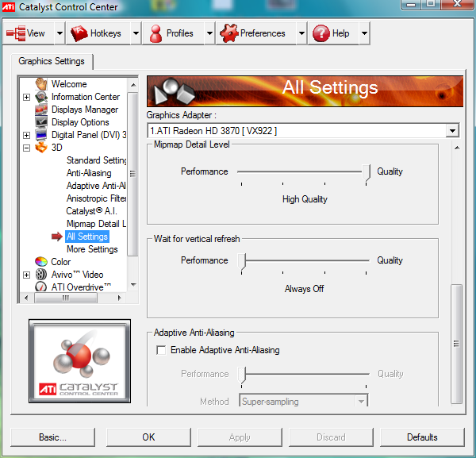Click the Apply button
Viewport: 476px width, 458px height.
240,437
